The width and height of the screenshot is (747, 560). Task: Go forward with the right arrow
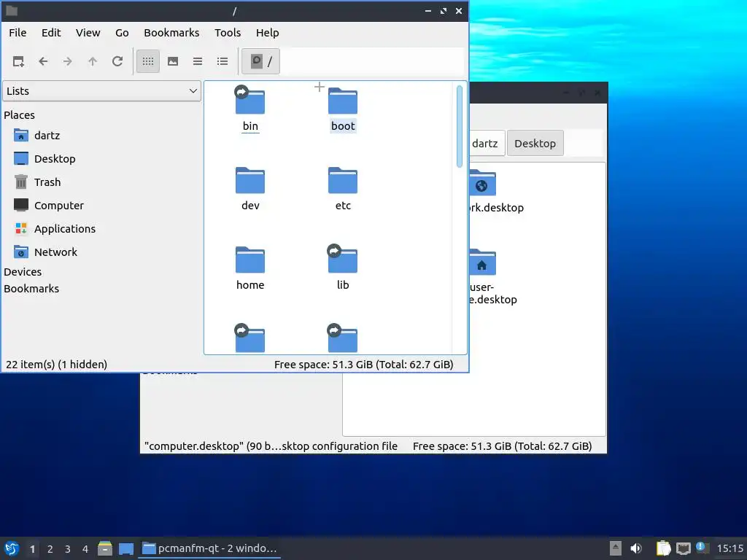[x=68, y=61]
